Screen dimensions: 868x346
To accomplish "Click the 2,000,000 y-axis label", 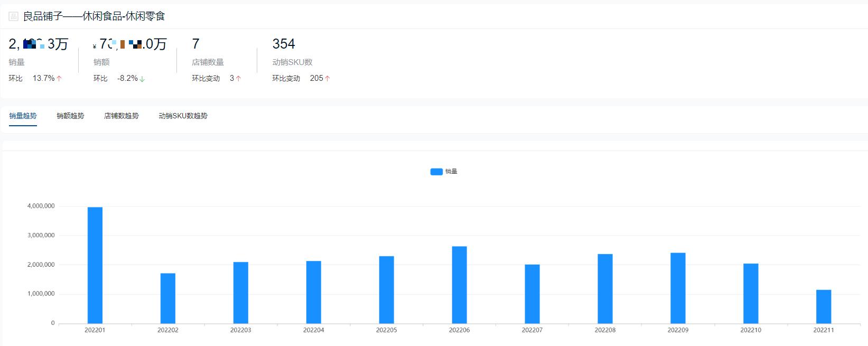I will click(x=41, y=265).
